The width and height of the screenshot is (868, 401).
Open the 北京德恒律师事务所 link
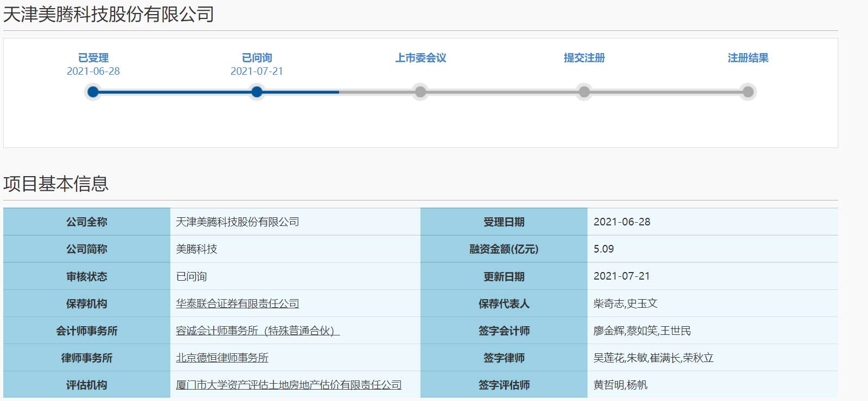pos(222,358)
